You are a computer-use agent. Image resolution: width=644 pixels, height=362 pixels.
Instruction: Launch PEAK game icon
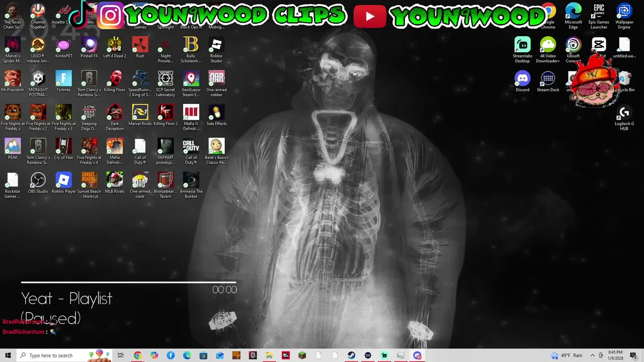coord(13,149)
